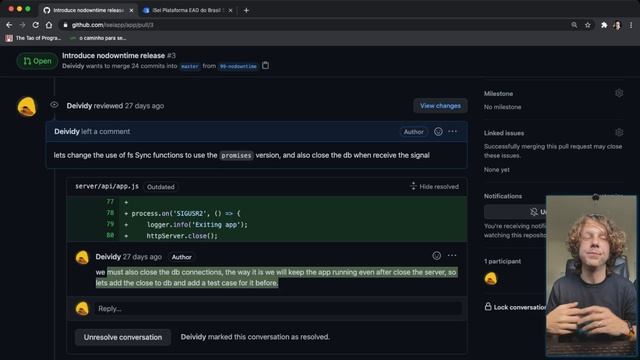Open Deividy profile from reviewed line

(x=79, y=106)
